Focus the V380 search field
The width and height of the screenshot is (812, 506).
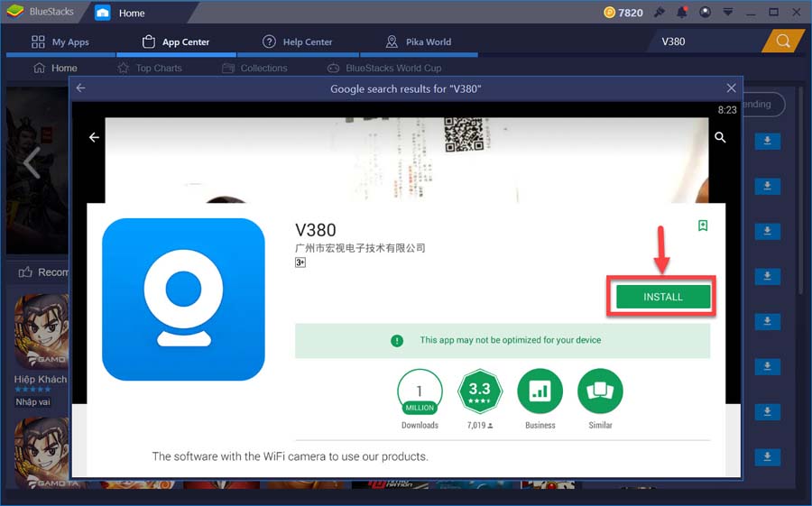(x=706, y=41)
